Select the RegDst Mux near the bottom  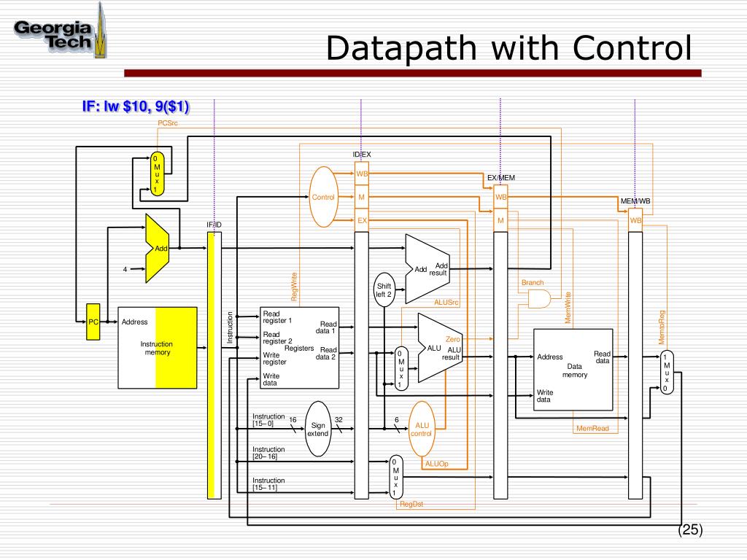point(396,477)
